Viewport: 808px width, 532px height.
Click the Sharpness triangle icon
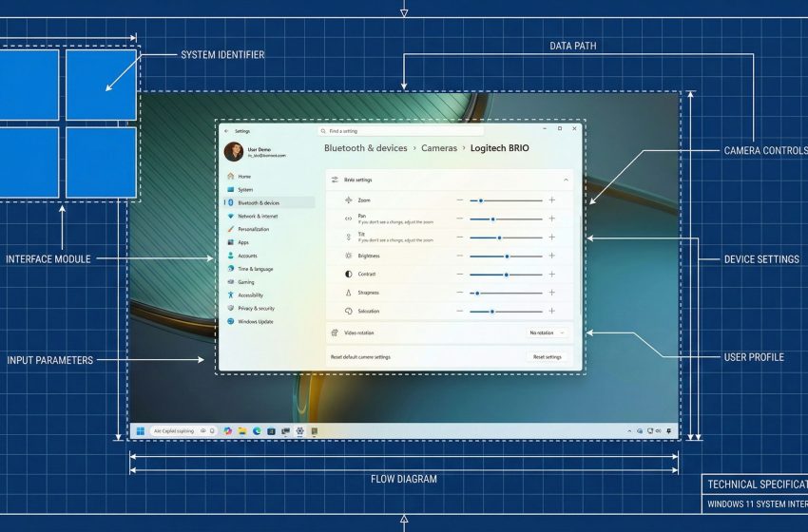click(x=348, y=293)
